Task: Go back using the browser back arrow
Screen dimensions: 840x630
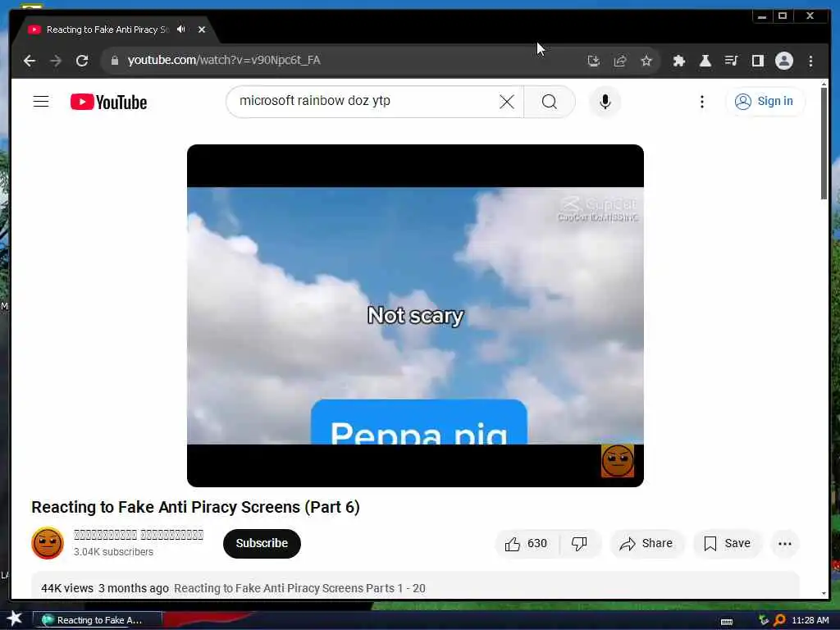Action: 30,61
